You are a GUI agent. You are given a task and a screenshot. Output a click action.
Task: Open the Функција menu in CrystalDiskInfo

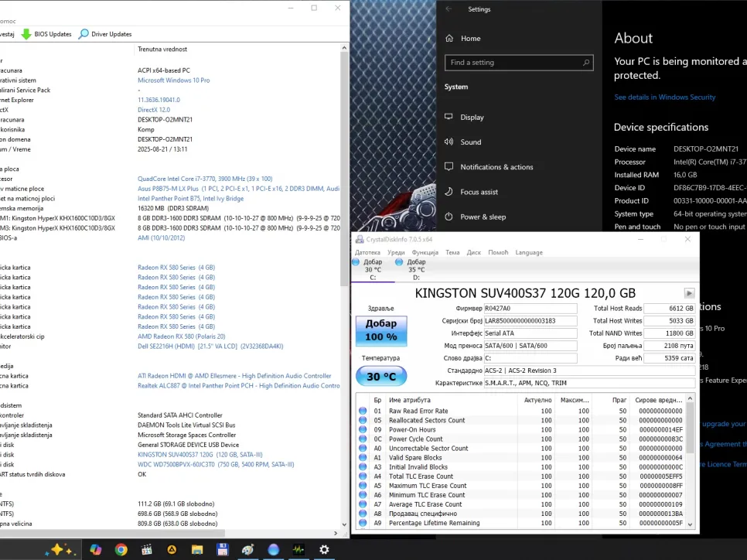pyautogui.click(x=425, y=252)
